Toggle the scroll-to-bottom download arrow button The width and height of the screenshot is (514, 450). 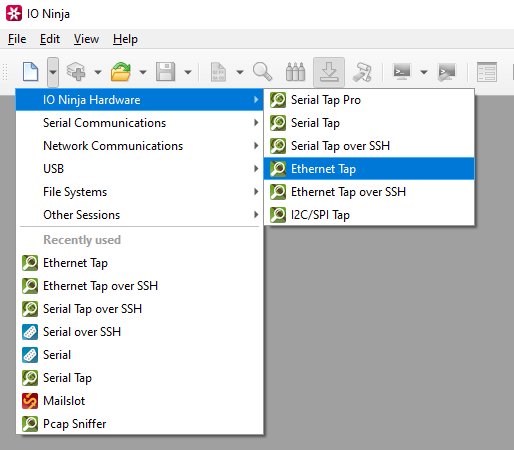(329, 72)
